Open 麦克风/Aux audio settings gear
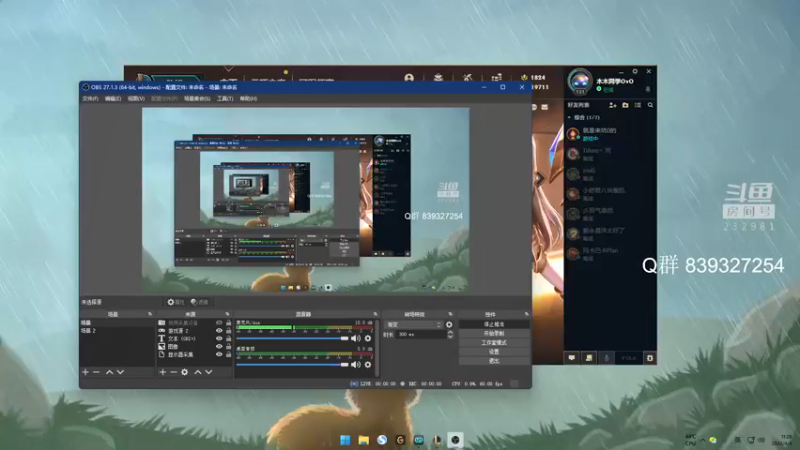The width and height of the screenshot is (800, 450). click(x=368, y=338)
